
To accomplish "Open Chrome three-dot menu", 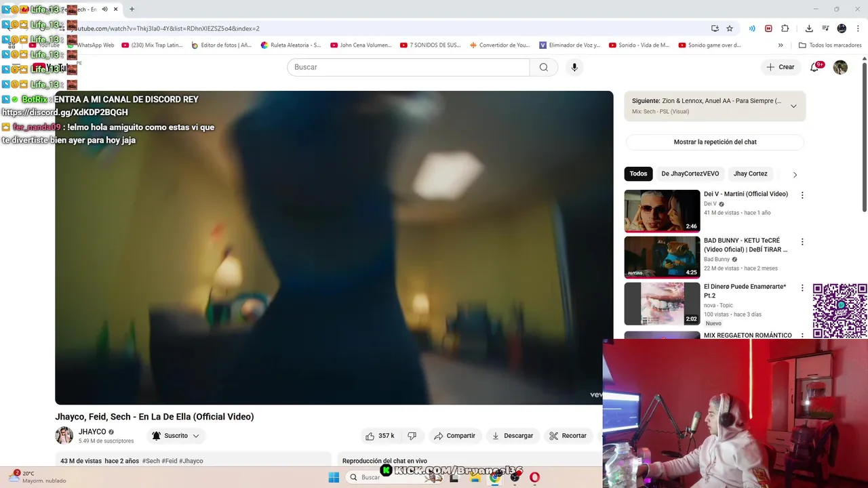I will tap(859, 28).
